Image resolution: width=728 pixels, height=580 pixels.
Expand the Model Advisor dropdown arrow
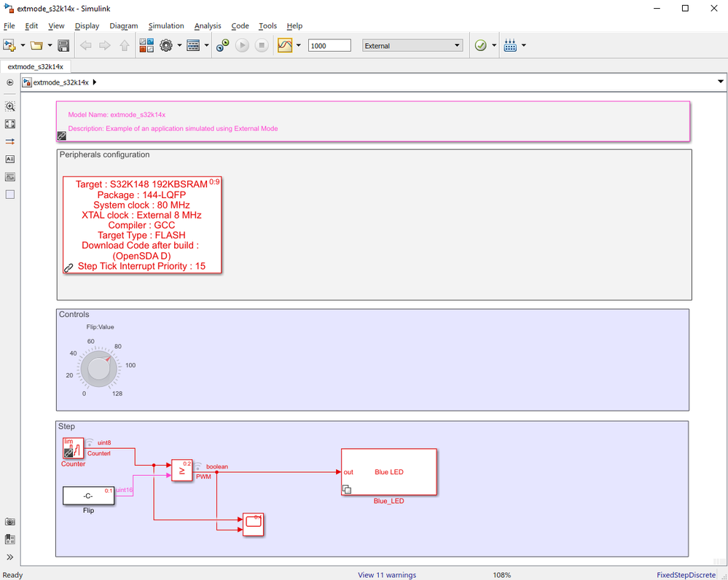click(494, 45)
